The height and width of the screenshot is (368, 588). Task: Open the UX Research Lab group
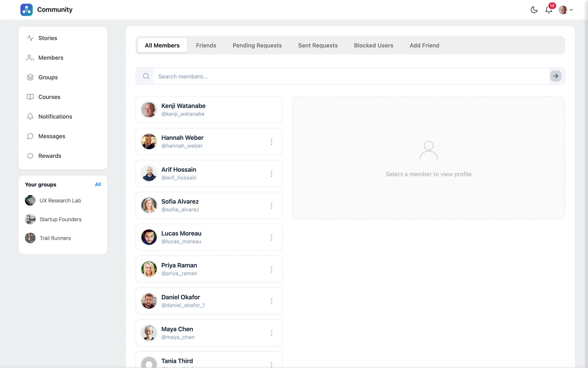[53, 201]
